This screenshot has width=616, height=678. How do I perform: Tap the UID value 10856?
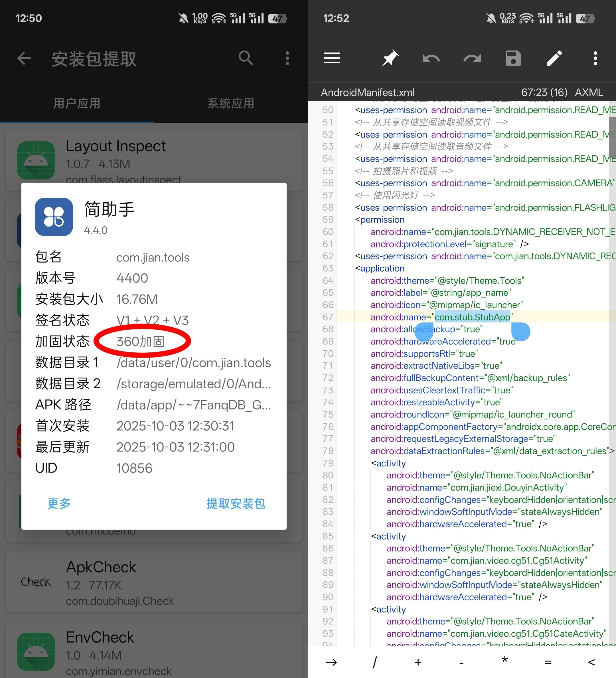(134, 468)
